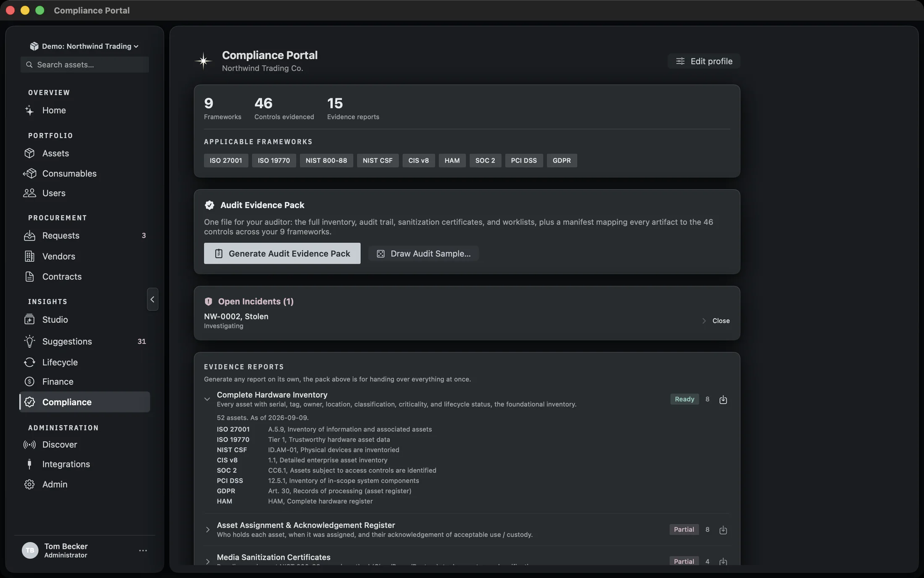Click the Requests count badge 3
The width and height of the screenshot is (924, 578).
[x=144, y=235]
